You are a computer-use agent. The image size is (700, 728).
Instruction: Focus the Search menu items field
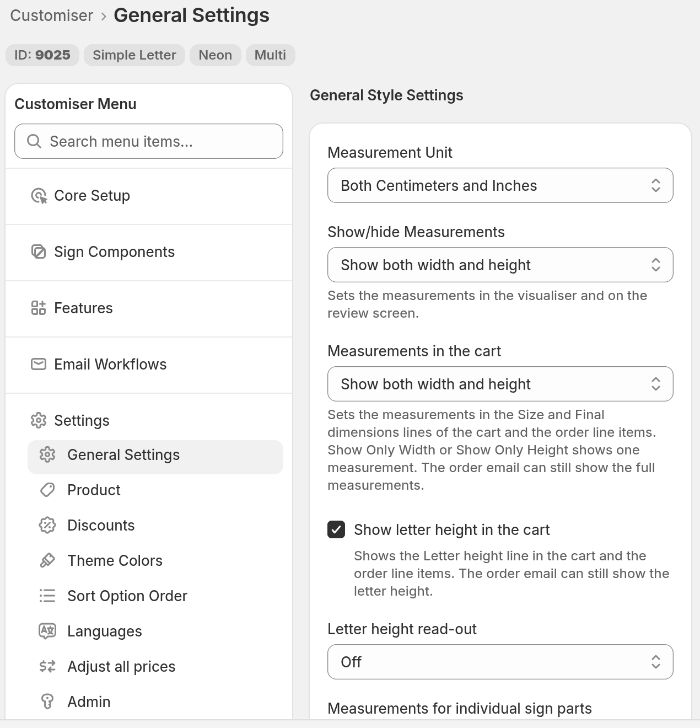149,141
